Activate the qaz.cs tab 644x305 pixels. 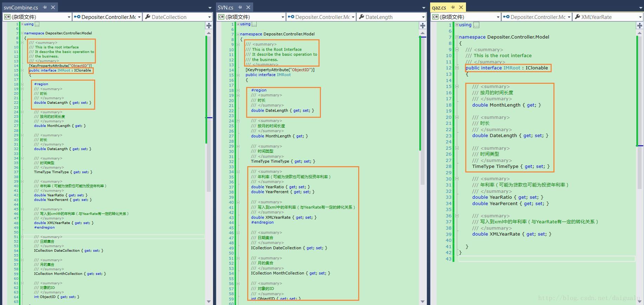tap(439, 7)
